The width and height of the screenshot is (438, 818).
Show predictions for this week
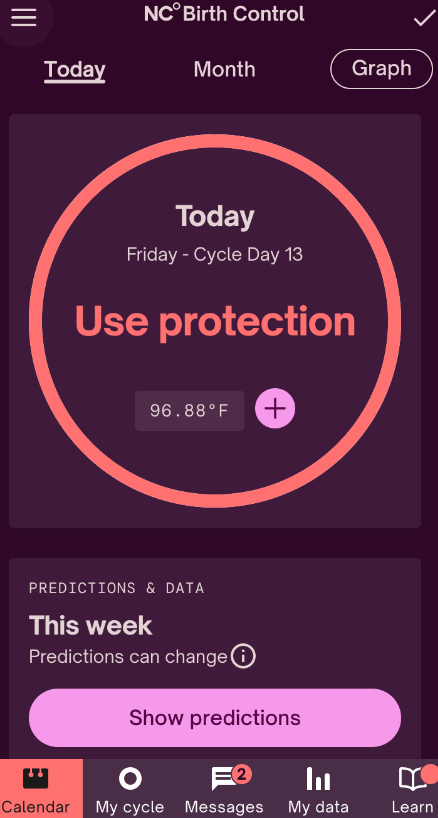[215, 717]
